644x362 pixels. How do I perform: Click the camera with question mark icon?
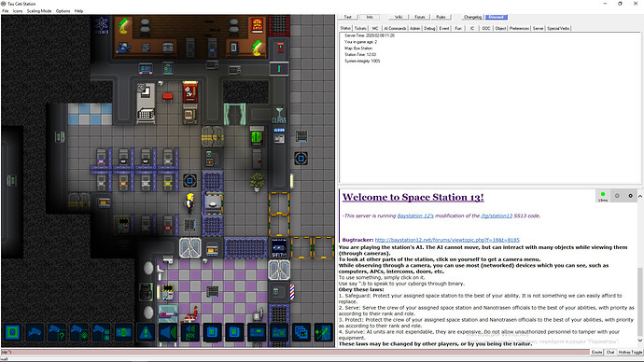(x=57, y=332)
